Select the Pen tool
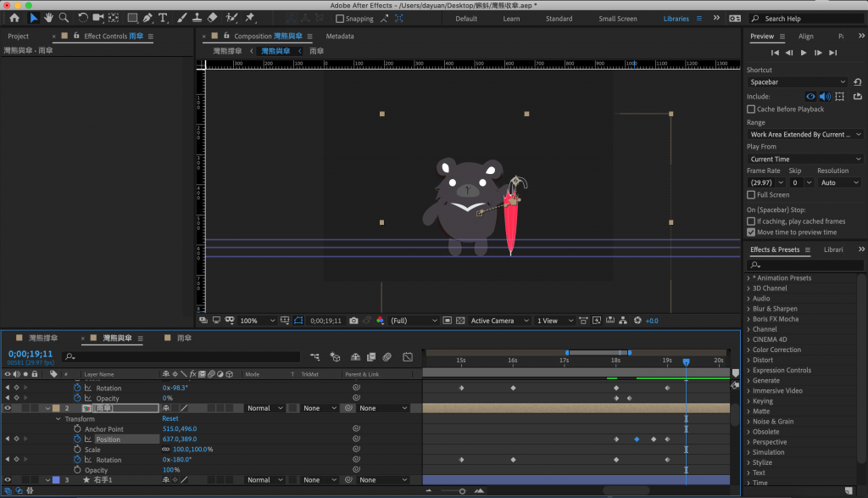The image size is (868, 498). pos(147,18)
